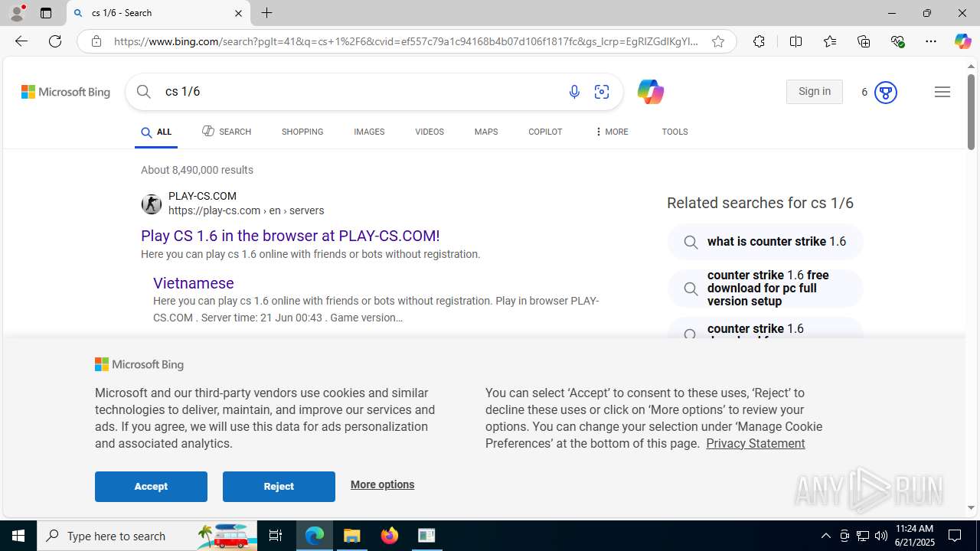Switch to the MAPS tab
The height and width of the screenshot is (551, 980).
pos(486,132)
